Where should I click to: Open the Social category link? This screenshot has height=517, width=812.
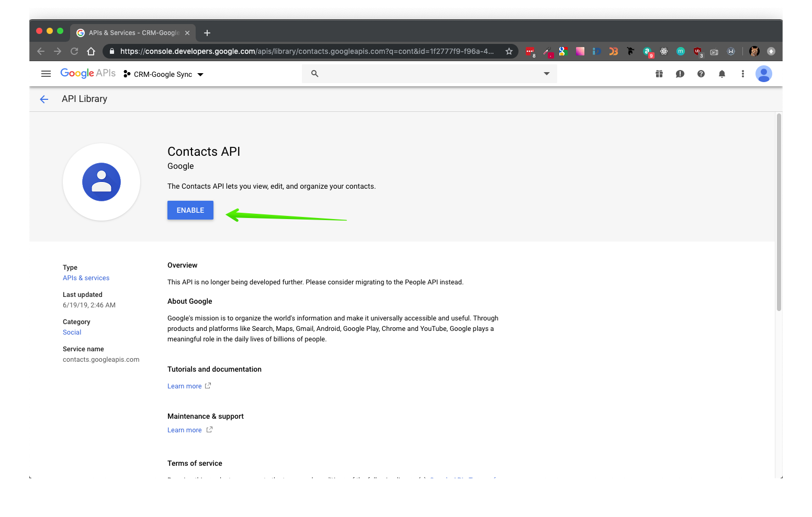click(72, 332)
